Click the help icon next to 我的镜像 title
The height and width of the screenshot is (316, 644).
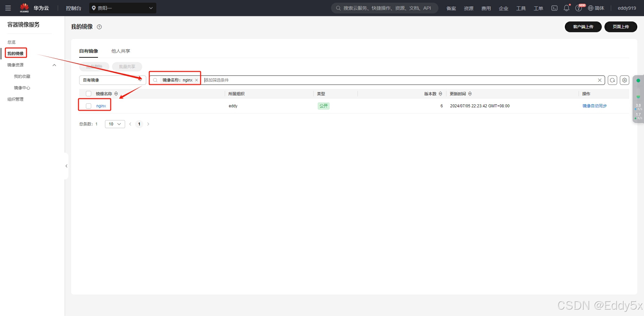99,27
